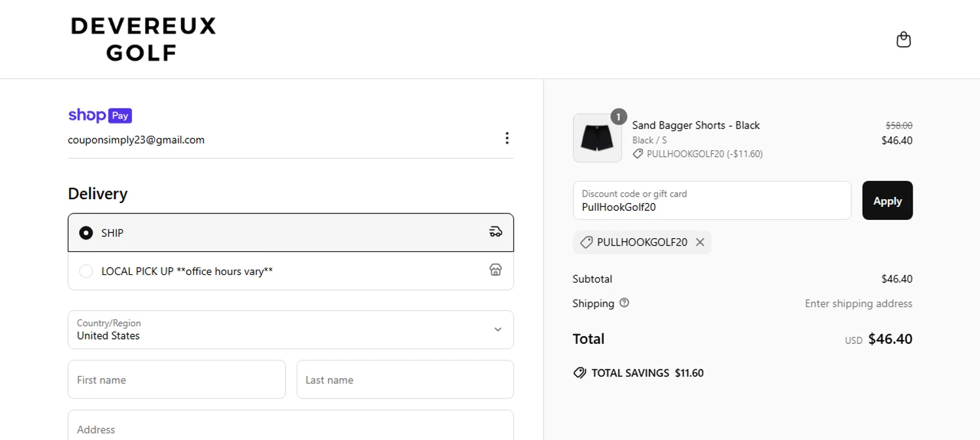Click the Devereux Golf logo

coord(143,39)
